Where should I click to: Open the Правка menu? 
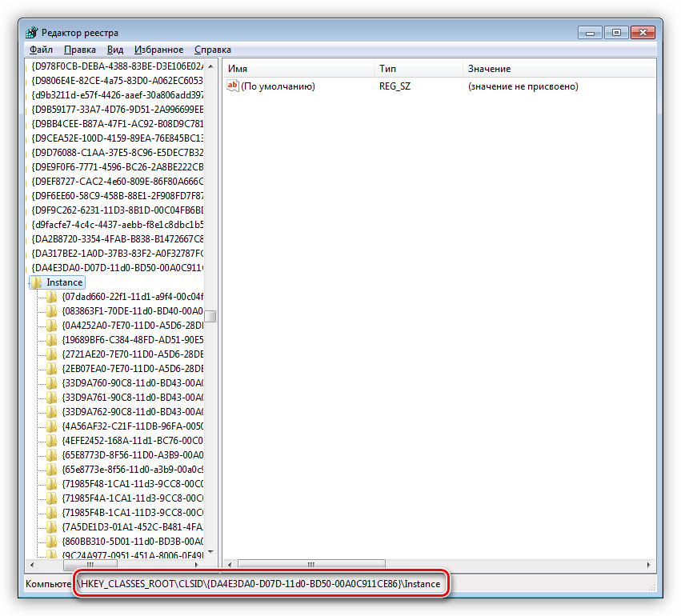80,50
